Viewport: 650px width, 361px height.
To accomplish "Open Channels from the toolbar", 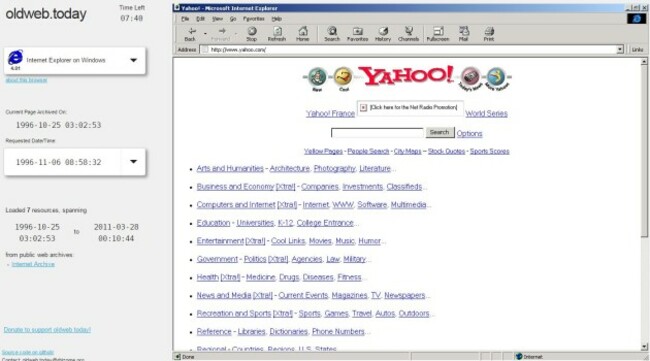I will pos(408,34).
